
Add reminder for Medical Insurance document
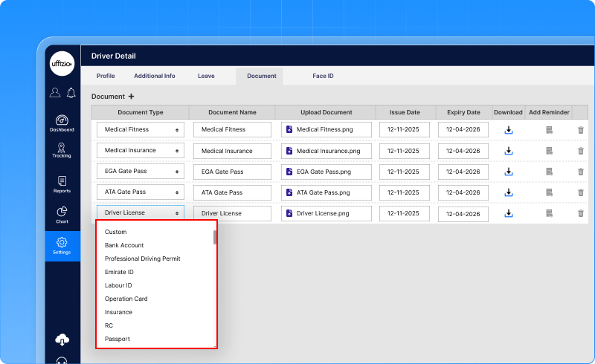pos(549,151)
